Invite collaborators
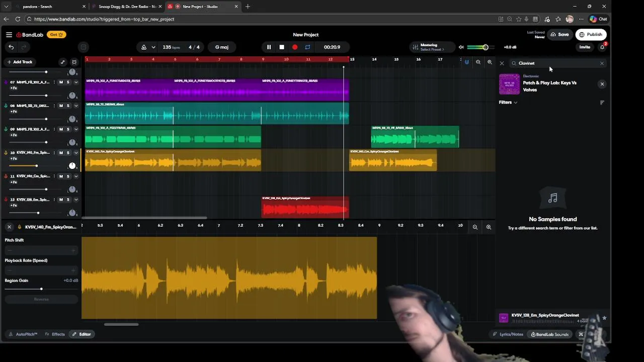The height and width of the screenshot is (362, 644). pyautogui.click(x=585, y=47)
